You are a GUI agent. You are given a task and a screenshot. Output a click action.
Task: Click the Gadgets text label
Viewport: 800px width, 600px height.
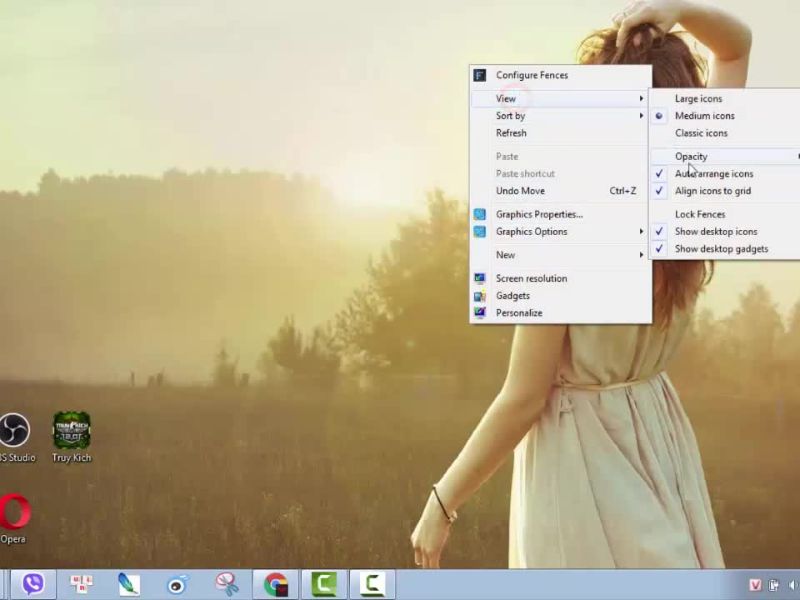[x=513, y=296]
